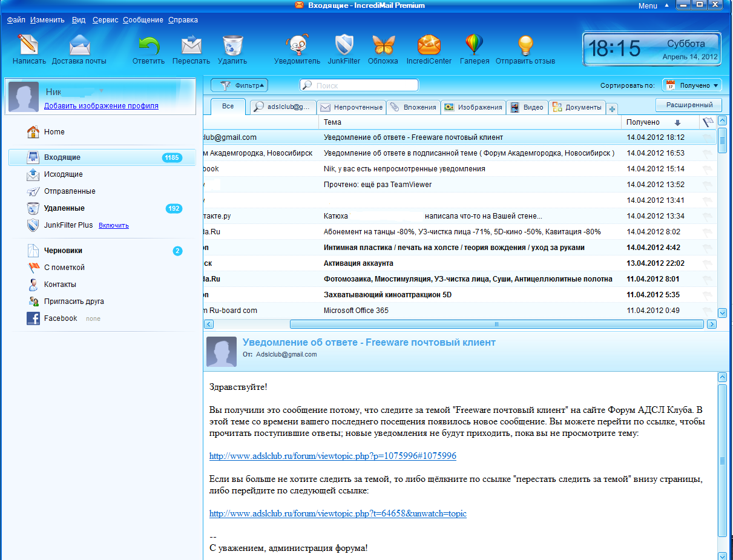Open the Вид menu
Viewport: 733px width, 560px height.
pos(79,20)
